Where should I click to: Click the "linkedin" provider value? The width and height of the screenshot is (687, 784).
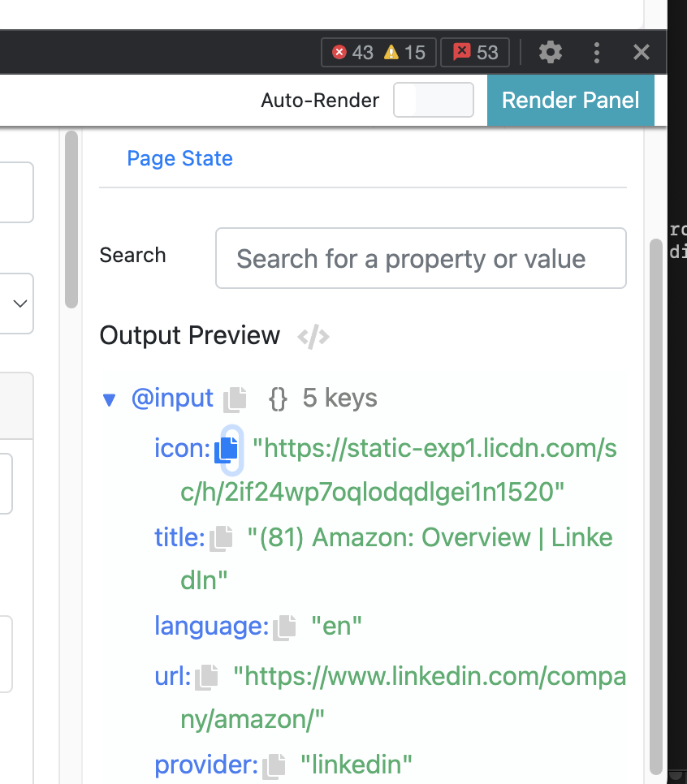pos(356,765)
